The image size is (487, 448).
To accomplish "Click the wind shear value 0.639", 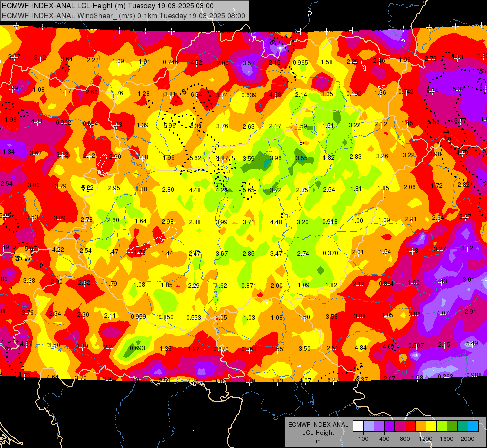I will click(x=249, y=95).
